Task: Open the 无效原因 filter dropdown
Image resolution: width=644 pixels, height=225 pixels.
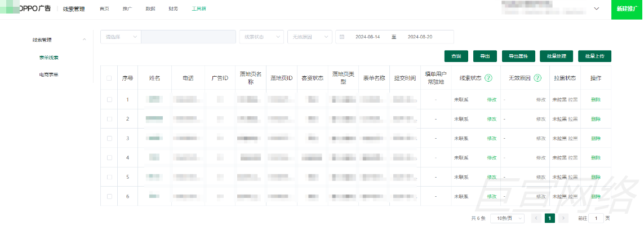Action: pyautogui.click(x=310, y=37)
